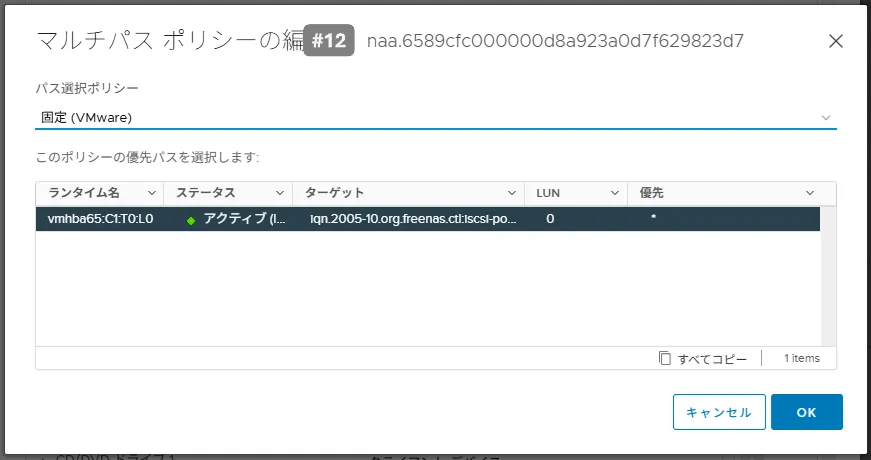
Task: Sort by ランタイム名 column header
Action: (84, 193)
